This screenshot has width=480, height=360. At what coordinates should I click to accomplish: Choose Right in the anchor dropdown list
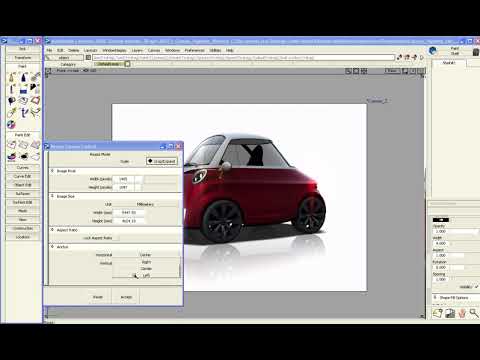pyautogui.click(x=146, y=262)
